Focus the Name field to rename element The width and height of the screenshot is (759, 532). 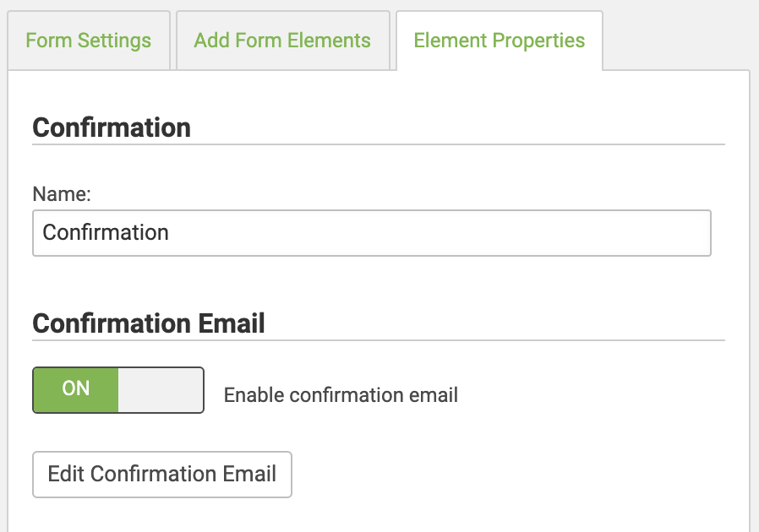coord(372,233)
